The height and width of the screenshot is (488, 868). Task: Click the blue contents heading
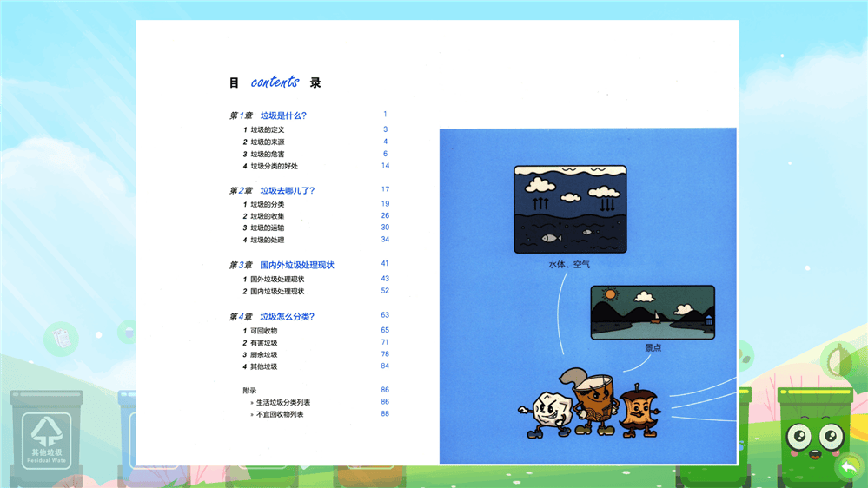click(275, 82)
